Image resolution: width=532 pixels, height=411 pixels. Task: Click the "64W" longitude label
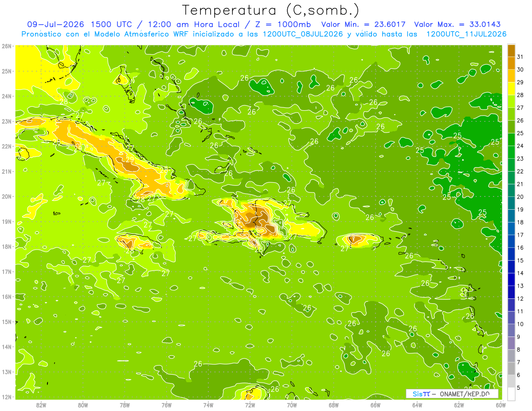click(x=417, y=405)
